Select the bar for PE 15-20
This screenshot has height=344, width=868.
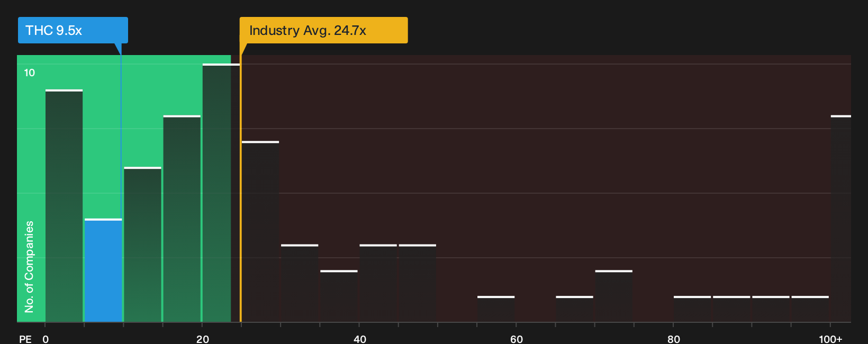(x=182, y=219)
